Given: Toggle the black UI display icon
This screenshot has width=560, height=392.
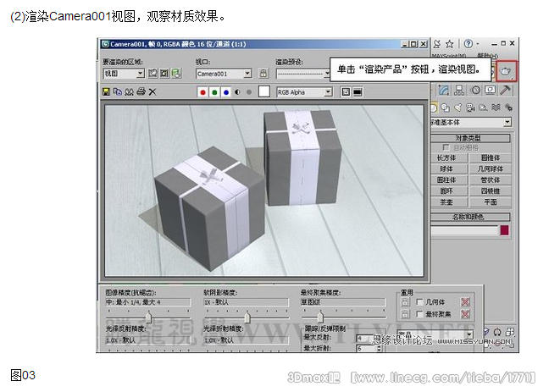Looking at the screenshot, I should tap(358, 92).
